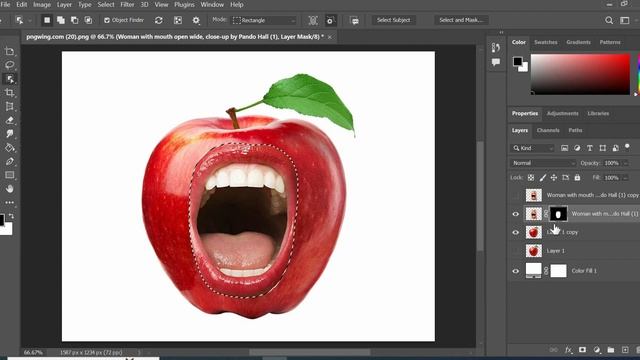Select the Color Fill 1 layer name
The height and width of the screenshot is (360, 640).
584,271
